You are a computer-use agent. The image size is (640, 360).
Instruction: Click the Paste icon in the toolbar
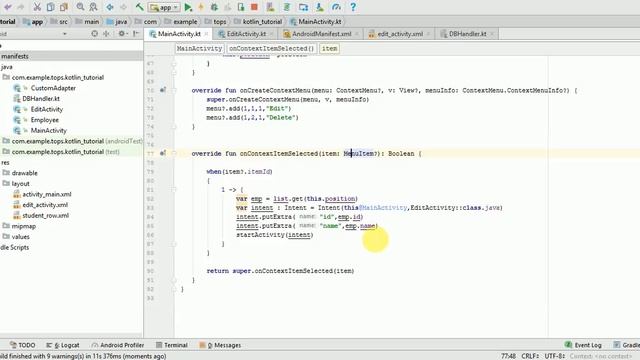64,7
